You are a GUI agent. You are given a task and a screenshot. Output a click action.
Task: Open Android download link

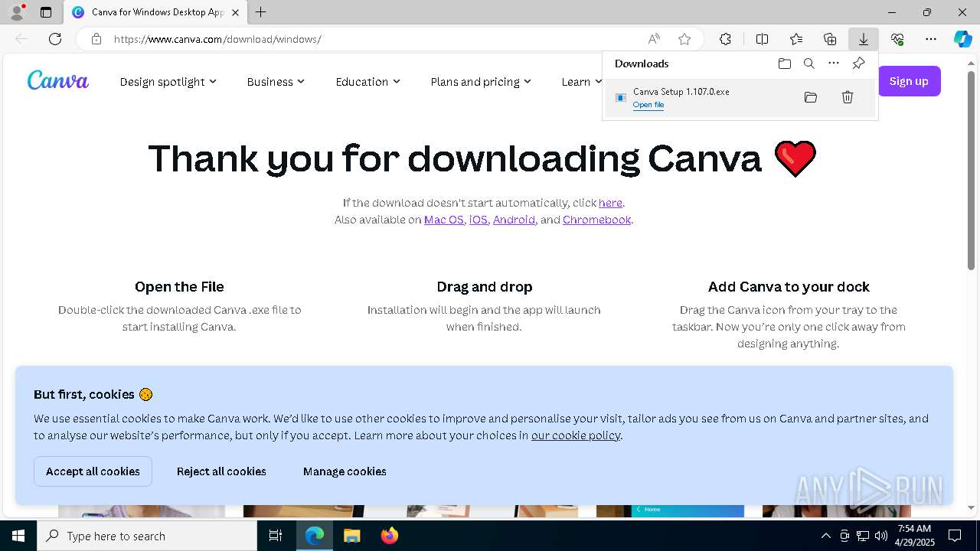(x=514, y=220)
